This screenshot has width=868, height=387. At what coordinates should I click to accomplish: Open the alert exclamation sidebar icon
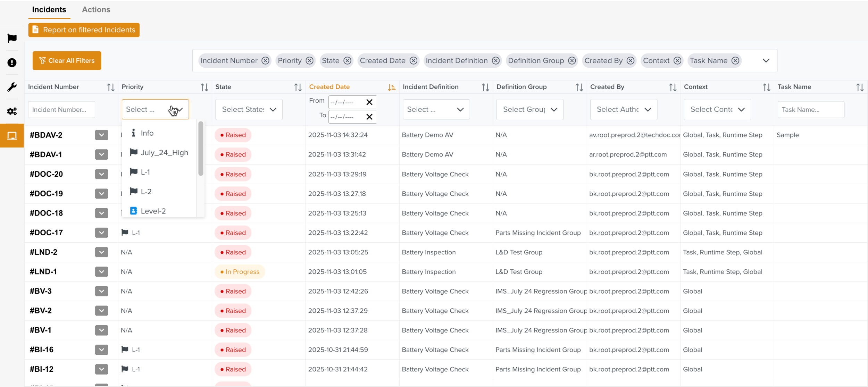coord(12,62)
